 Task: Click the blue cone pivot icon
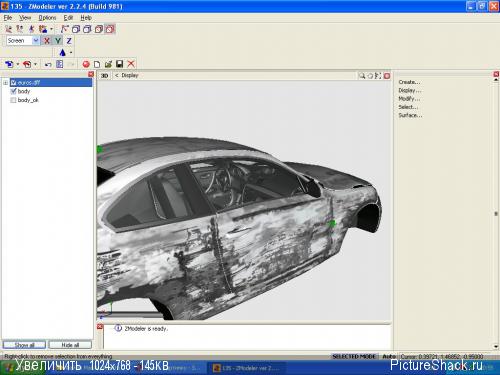coord(63,52)
